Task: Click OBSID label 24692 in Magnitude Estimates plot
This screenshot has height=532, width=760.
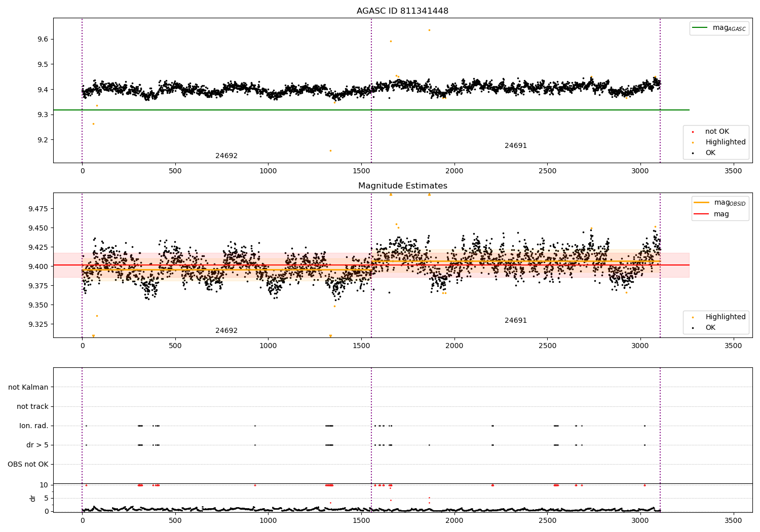Action: (x=226, y=331)
